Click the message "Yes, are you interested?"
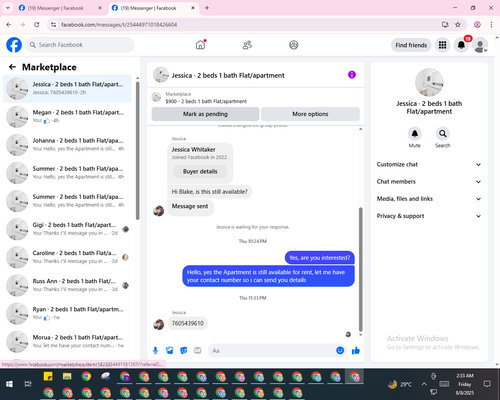Screen dimensions: 500x400 (319, 258)
